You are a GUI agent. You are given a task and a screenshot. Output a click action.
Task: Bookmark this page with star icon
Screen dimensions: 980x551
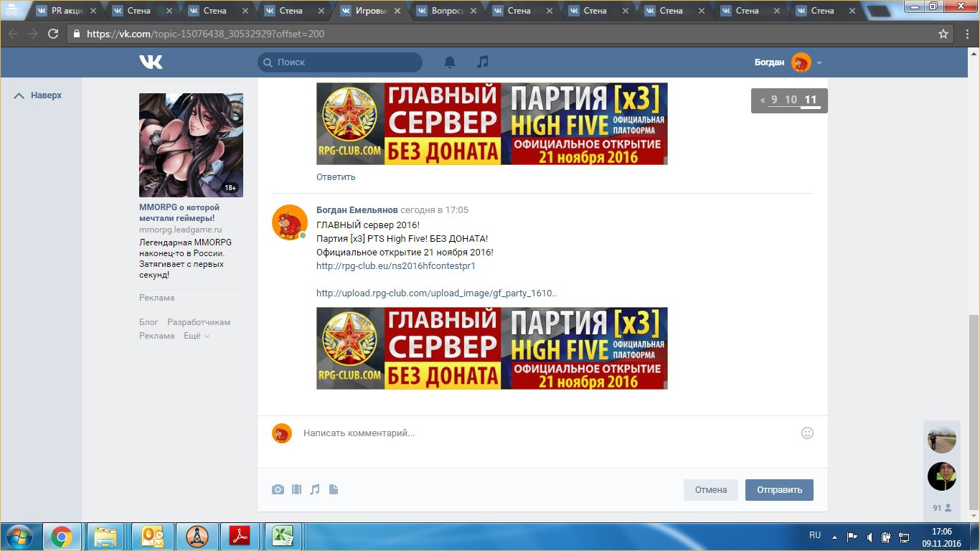pos(943,34)
